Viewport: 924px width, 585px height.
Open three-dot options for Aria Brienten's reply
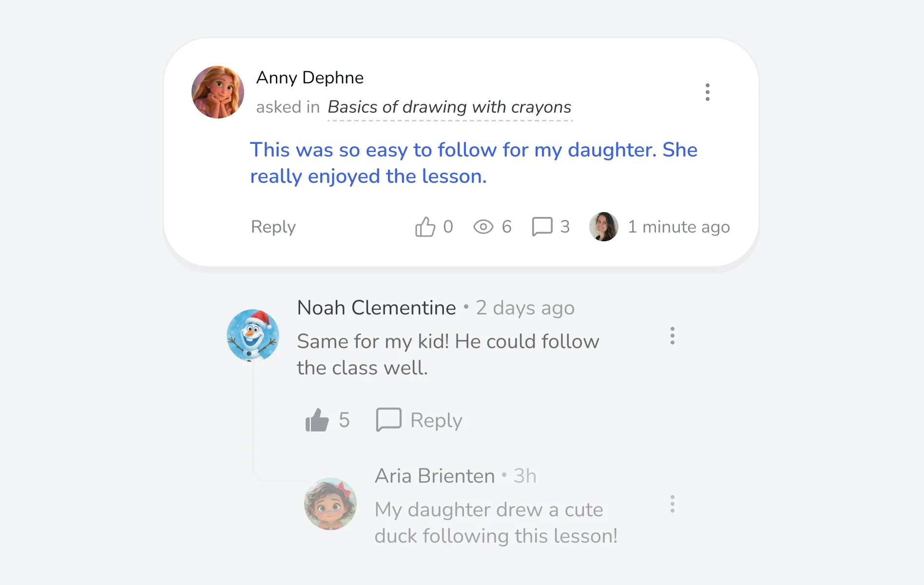(x=672, y=504)
